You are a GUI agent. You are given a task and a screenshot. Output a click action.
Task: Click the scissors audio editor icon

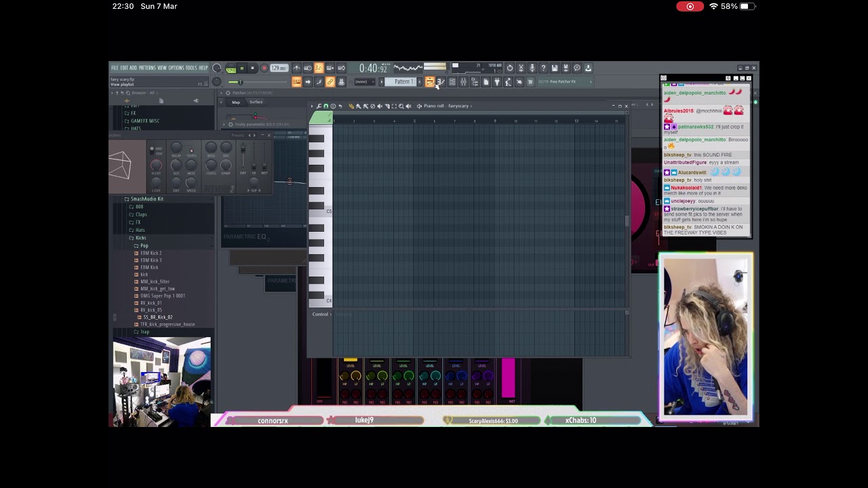(x=521, y=68)
